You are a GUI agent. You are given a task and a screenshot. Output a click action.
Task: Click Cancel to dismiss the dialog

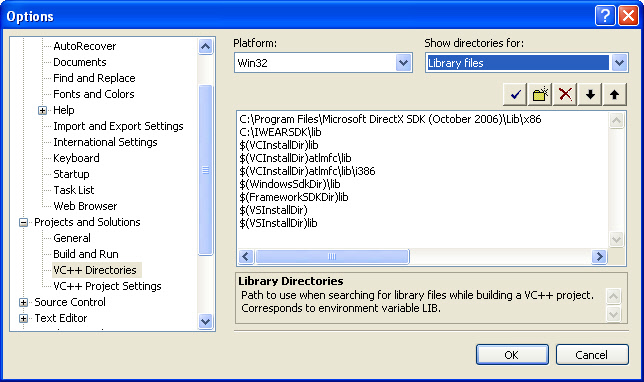tap(591, 355)
